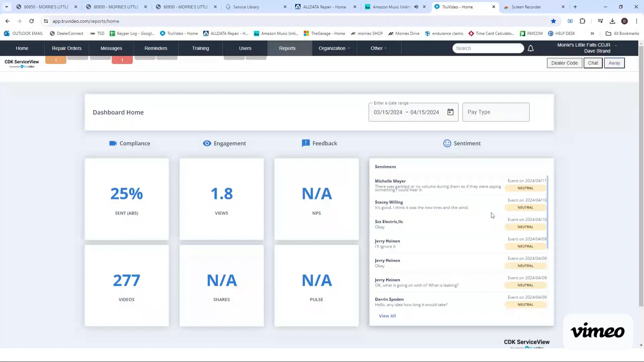Open the browser downloads icon

point(612,21)
